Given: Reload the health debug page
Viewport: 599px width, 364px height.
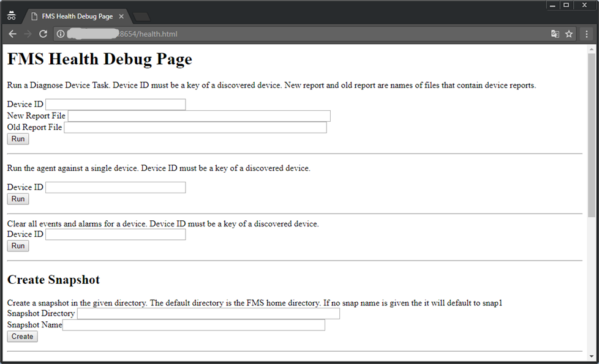Looking at the screenshot, I should (x=43, y=34).
